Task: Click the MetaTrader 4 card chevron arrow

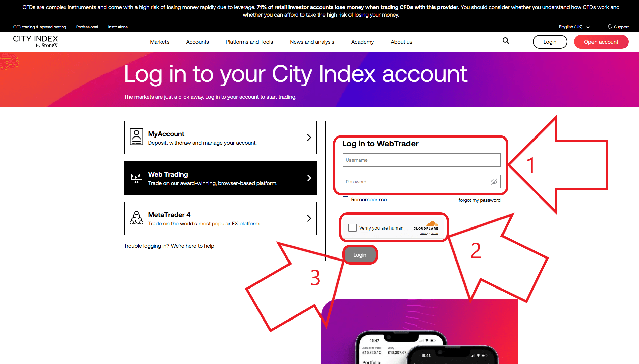Action: 309,218
